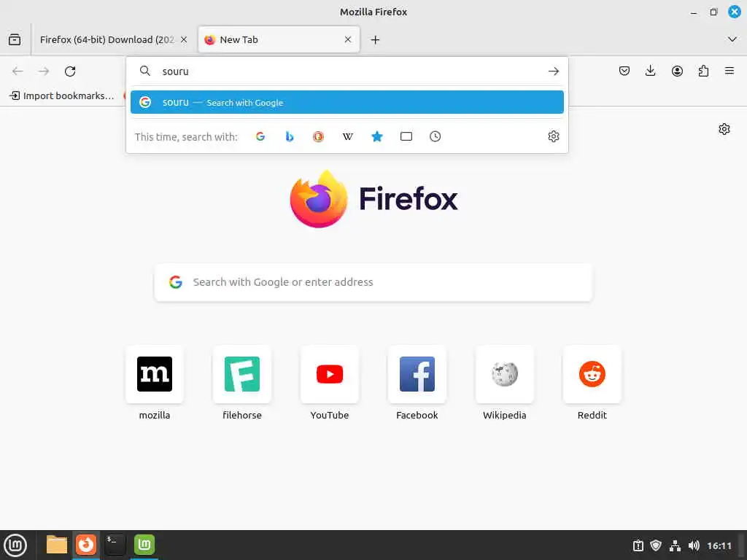This screenshot has height=560, width=747.
Task: Select the New Tab tab
Action: [x=279, y=40]
